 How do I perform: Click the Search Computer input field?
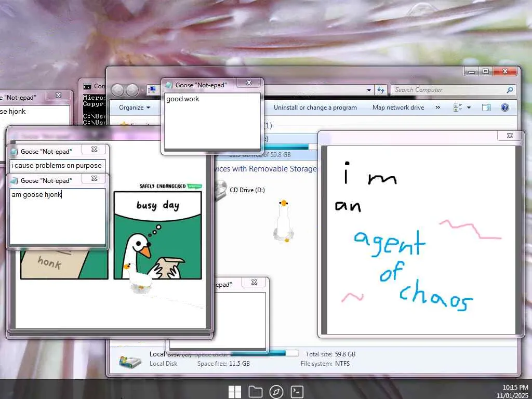(x=448, y=90)
